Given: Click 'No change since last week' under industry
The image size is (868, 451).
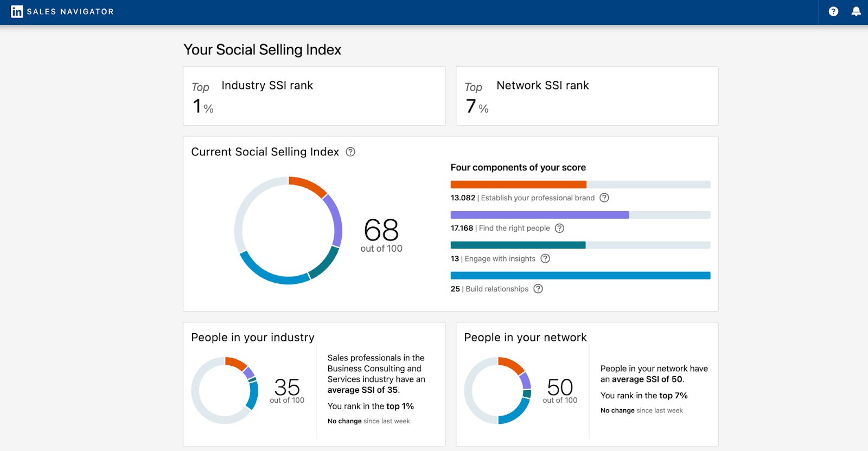Looking at the screenshot, I should [x=369, y=421].
